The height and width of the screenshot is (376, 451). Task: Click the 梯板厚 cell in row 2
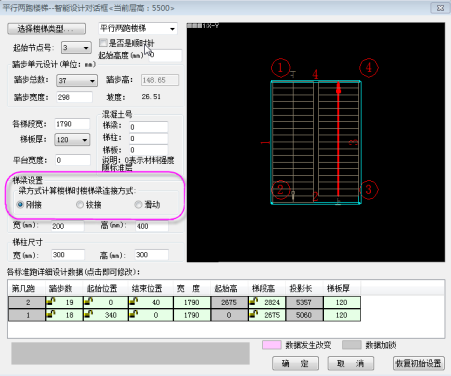(x=342, y=302)
